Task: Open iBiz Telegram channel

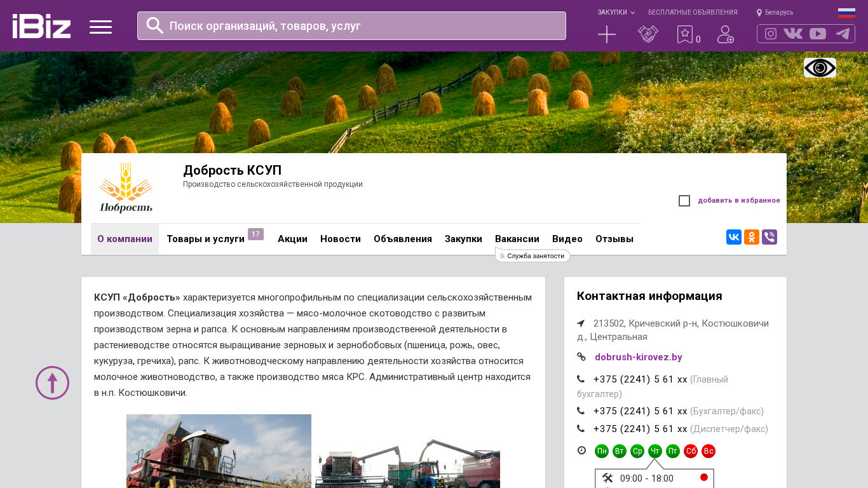Action: tap(843, 34)
